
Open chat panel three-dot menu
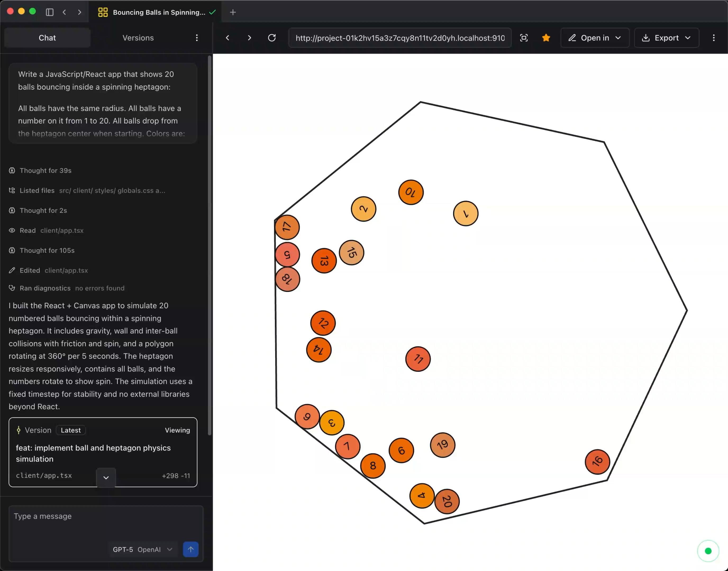[197, 38]
